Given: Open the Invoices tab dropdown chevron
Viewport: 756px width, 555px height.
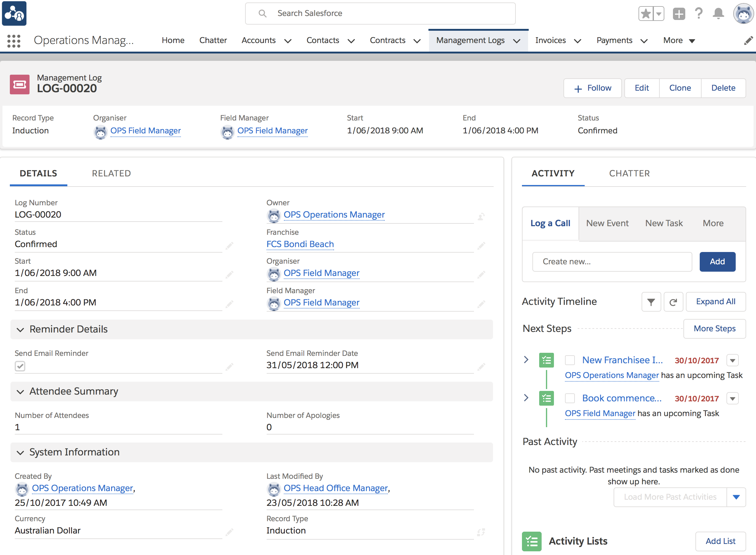Looking at the screenshot, I should pos(577,41).
